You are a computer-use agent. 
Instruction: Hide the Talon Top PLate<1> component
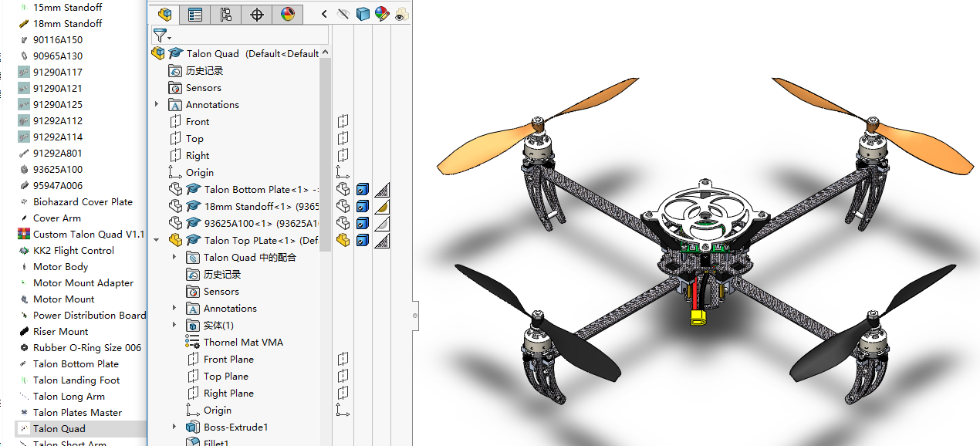click(343, 240)
